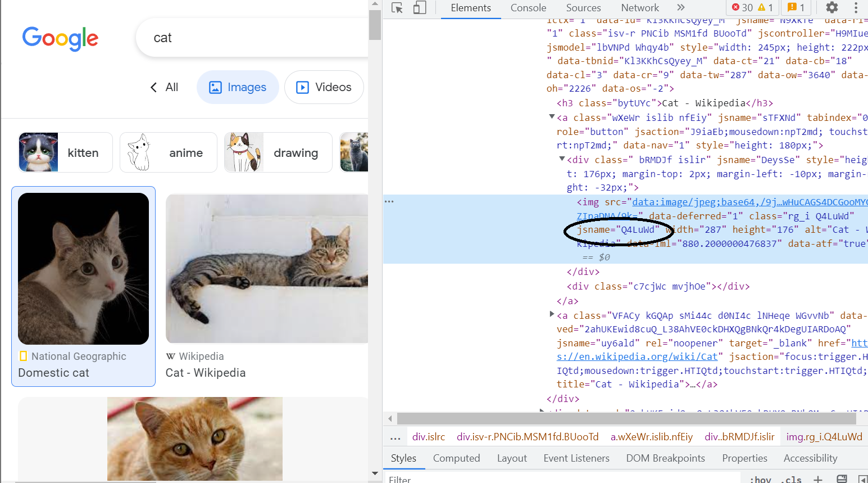Click the 'kitten' suggestion chip
Image resolution: width=868 pixels, height=483 pixels.
click(x=66, y=152)
